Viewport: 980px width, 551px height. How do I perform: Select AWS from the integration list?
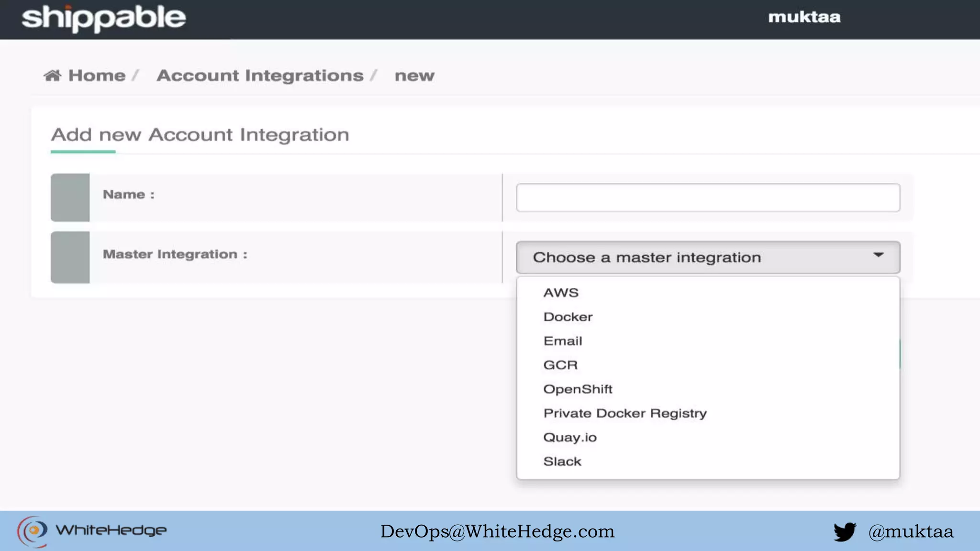[561, 293]
